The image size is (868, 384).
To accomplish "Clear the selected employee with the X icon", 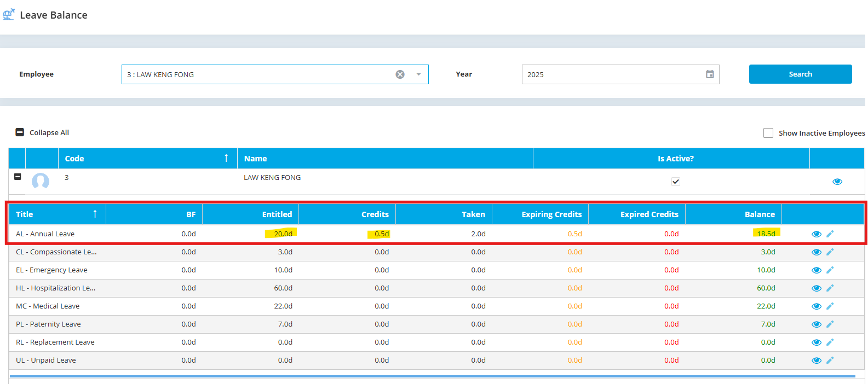I will pos(400,74).
